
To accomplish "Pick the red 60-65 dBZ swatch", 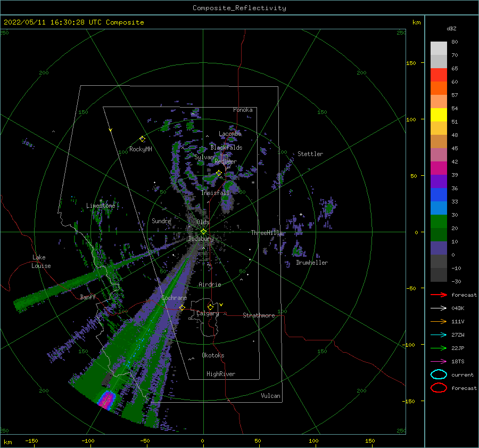I will [x=439, y=75].
